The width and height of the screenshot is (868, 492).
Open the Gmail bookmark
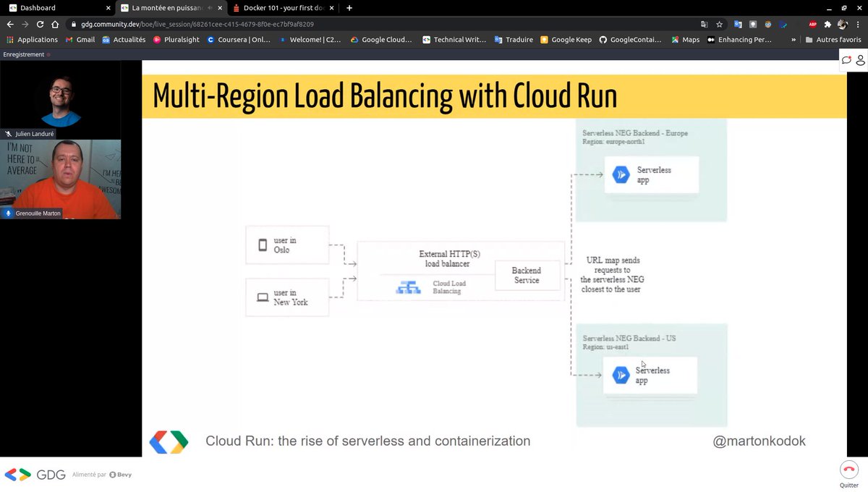coord(80,40)
